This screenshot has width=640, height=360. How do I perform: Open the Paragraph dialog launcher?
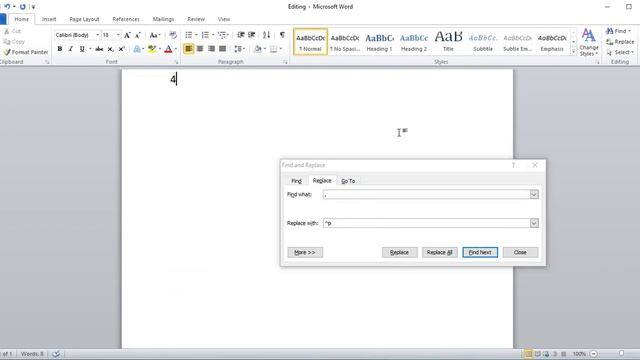point(285,62)
